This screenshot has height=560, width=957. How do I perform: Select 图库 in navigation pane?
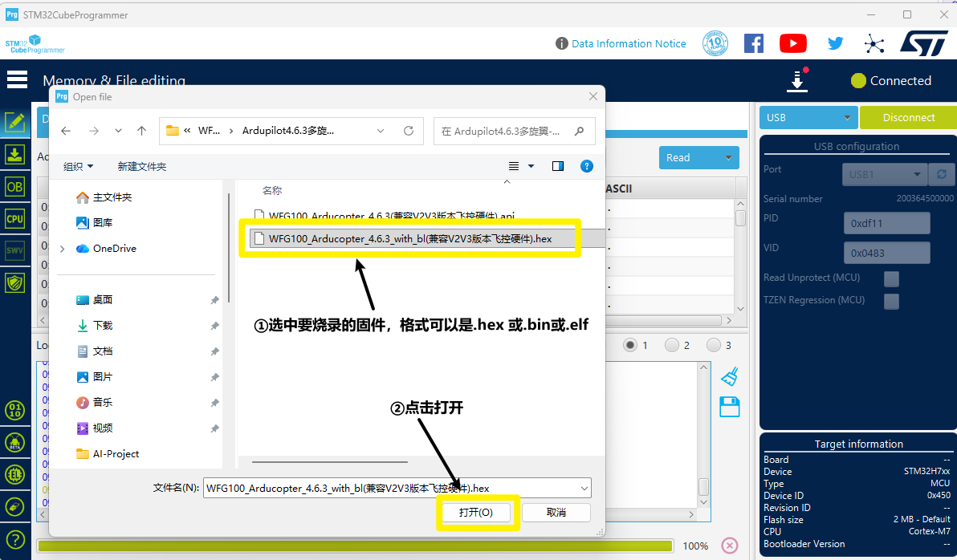tap(103, 223)
